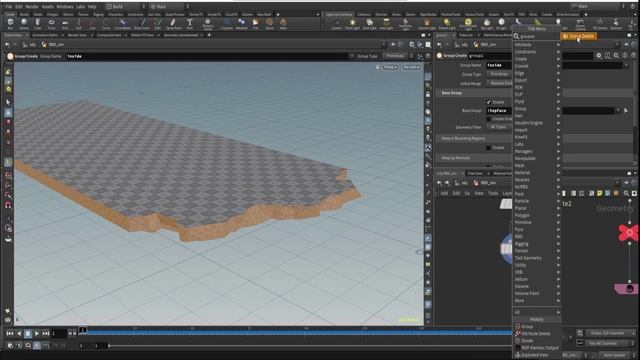640x360 pixels.
Task: Select the Draw Curve shelf tool
Action: coord(142,24)
